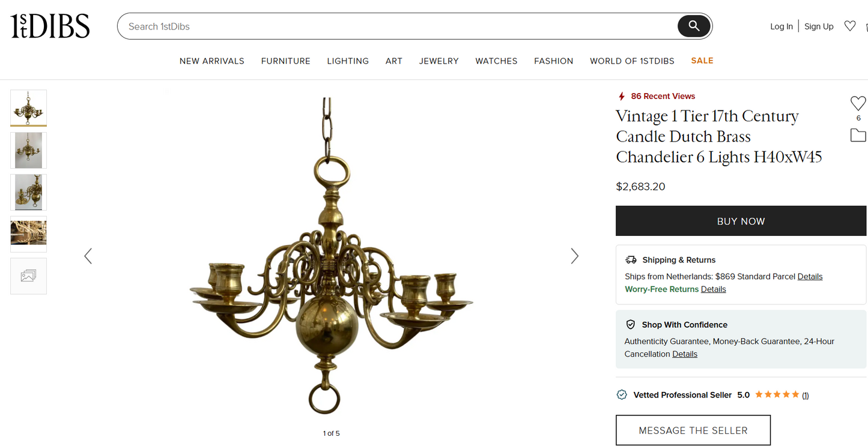868x446 pixels.
Task: Open the all-images gallery thumbnail icon
Action: (28, 276)
